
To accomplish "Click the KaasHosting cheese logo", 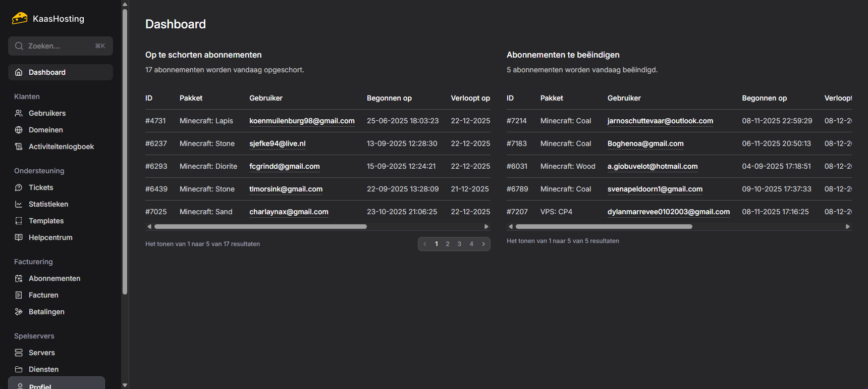I will [20, 19].
